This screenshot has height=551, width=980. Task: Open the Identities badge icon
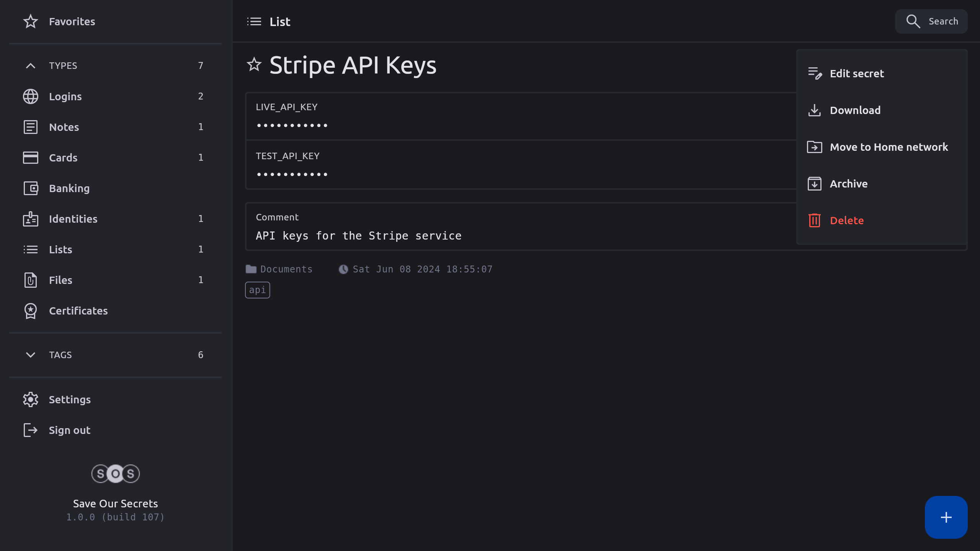coord(31,219)
